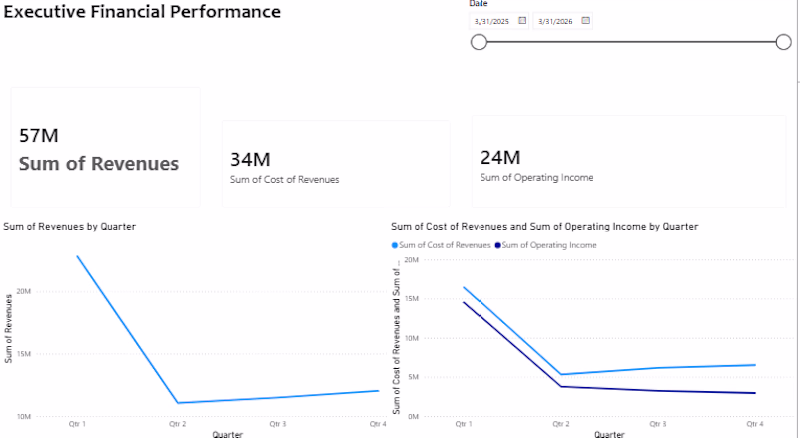
Task: Click Qtr 3 label on cost and income chart
Action: pyautogui.click(x=658, y=424)
